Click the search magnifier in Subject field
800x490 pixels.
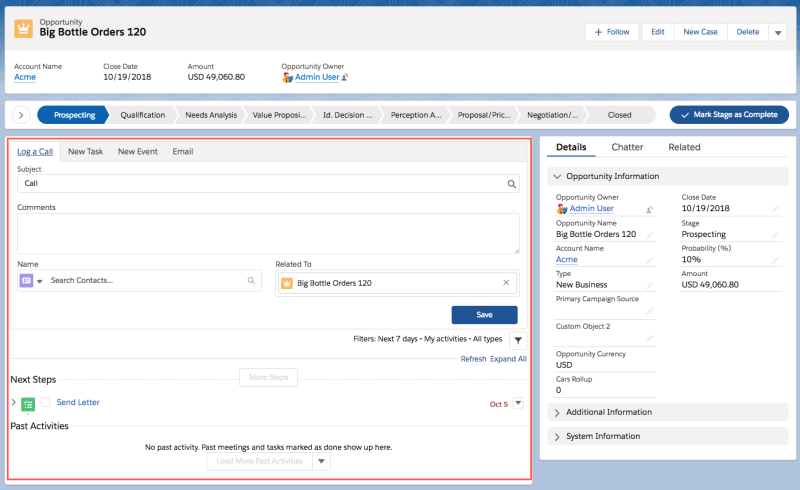point(511,184)
